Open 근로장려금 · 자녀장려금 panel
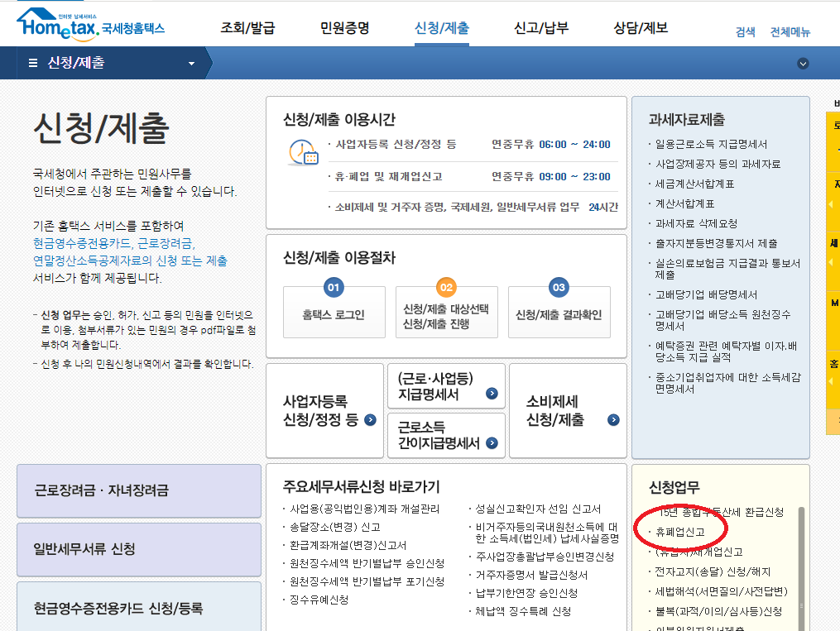 [139, 490]
